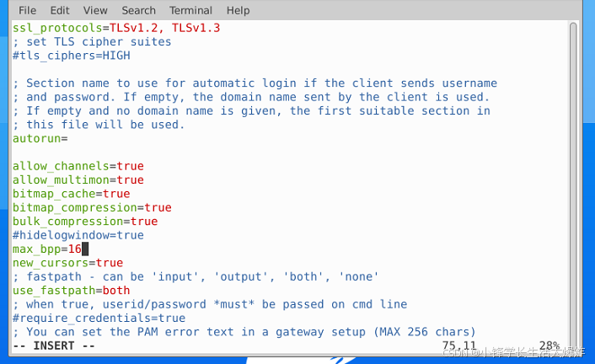
Task: Click the commented tls_ciphers=HIGH line
Action: 72,56
